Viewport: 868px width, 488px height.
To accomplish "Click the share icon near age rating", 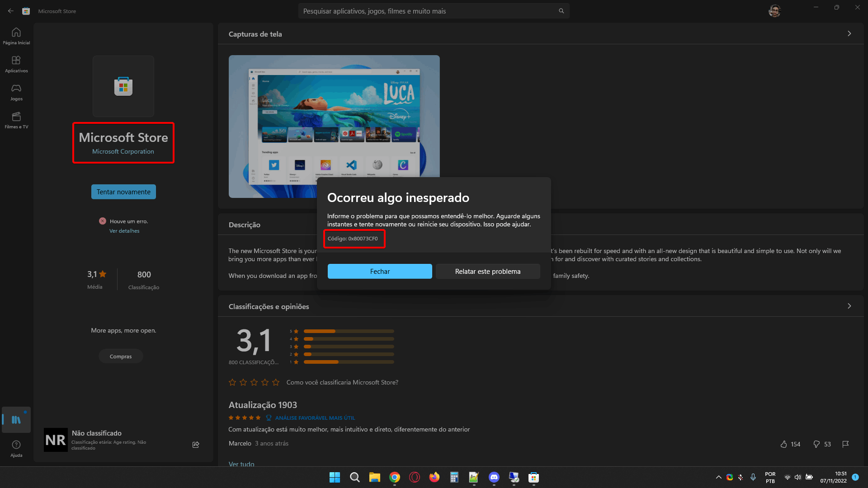I will click(x=196, y=445).
